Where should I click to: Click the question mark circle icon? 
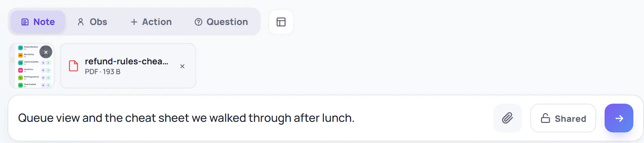click(x=199, y=22)
